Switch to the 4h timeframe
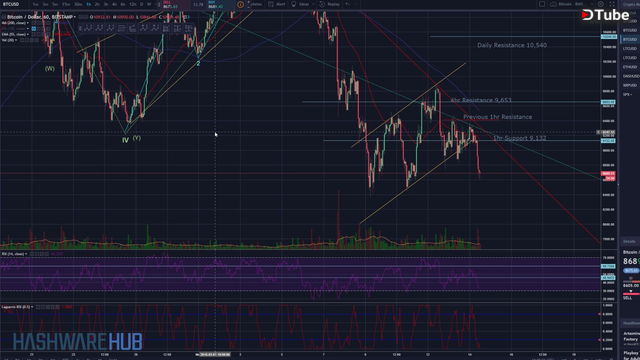The width and height of the screenshot is (640, 360). [x=114, y=4]
